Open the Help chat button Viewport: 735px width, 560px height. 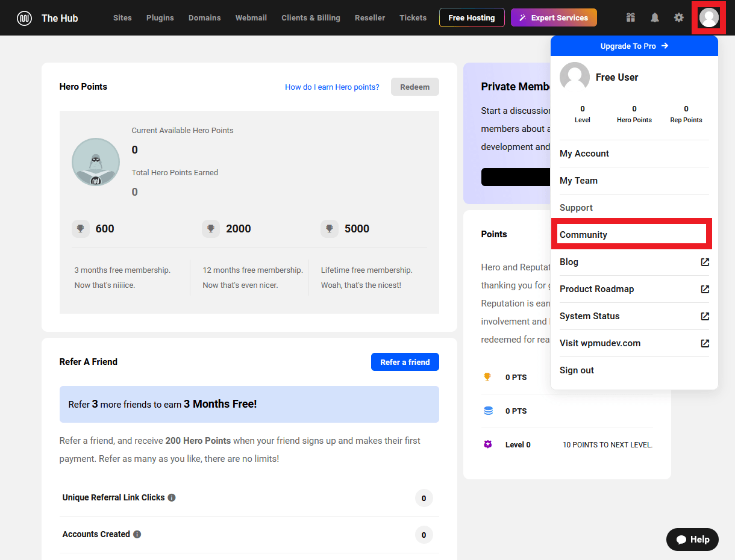coord(692,540)
